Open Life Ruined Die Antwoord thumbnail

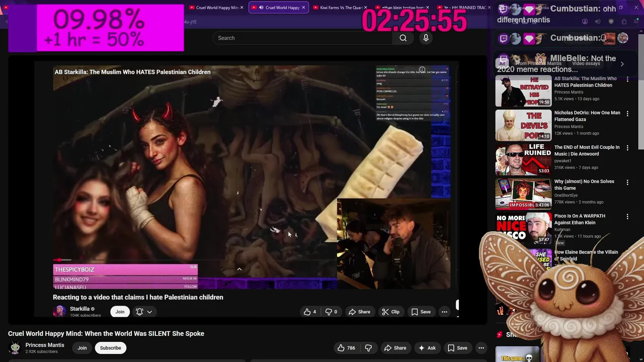523,159
